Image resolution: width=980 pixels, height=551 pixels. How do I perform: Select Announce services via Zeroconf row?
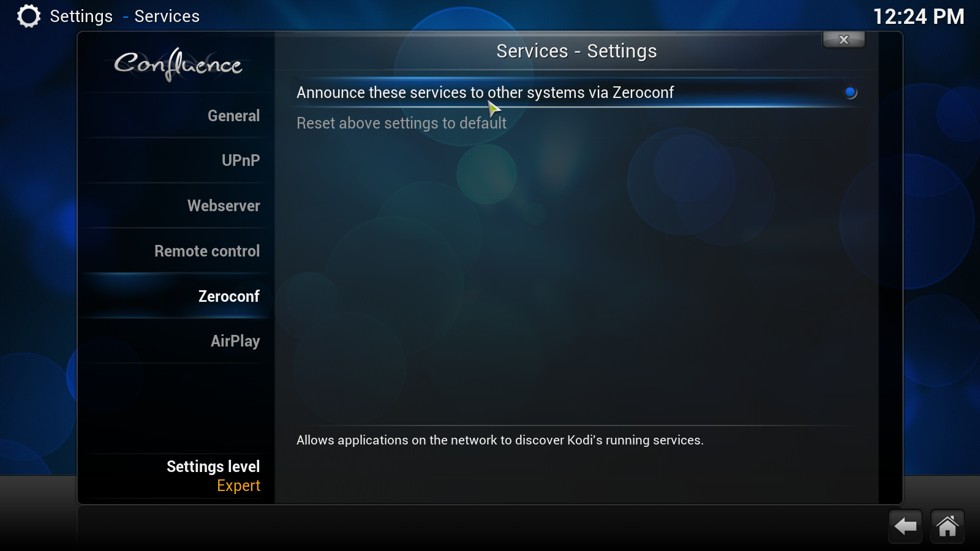point(576,92)
